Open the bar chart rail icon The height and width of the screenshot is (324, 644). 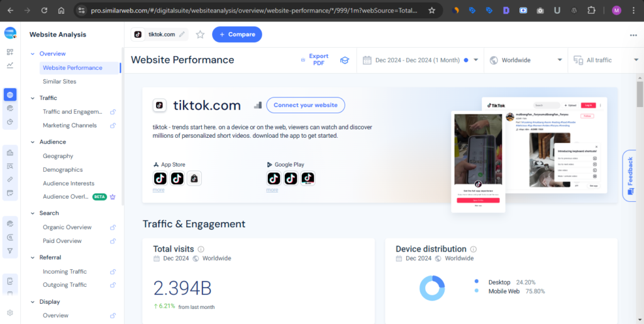tap(10, 153)
